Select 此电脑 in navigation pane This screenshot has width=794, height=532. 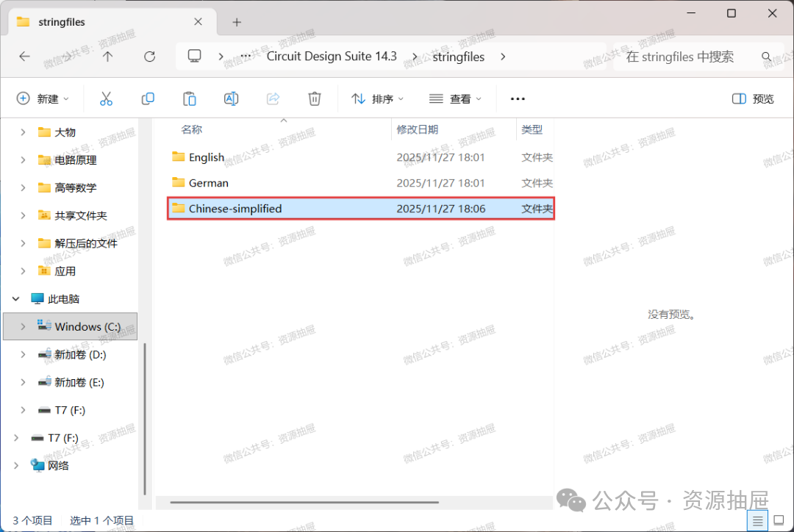pos(63,298)
